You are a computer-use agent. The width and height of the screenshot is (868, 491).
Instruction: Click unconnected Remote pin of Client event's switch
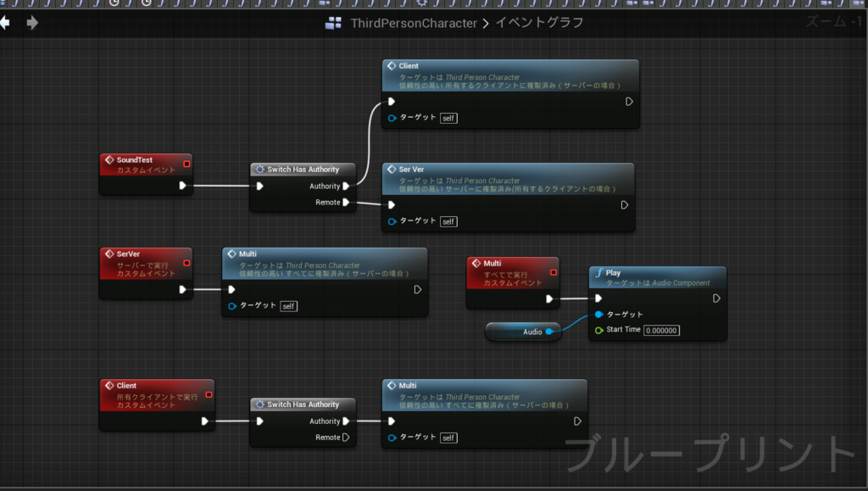pos(346,438)
